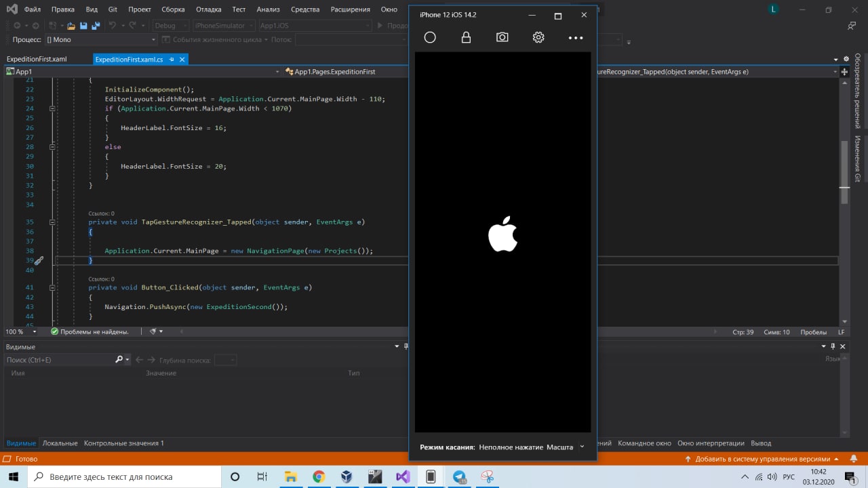Viewport: 868px width, 488px height.
Task: Open VirtualBox from the taskbar
Action: pyautogui.click(x=347, y=476)
